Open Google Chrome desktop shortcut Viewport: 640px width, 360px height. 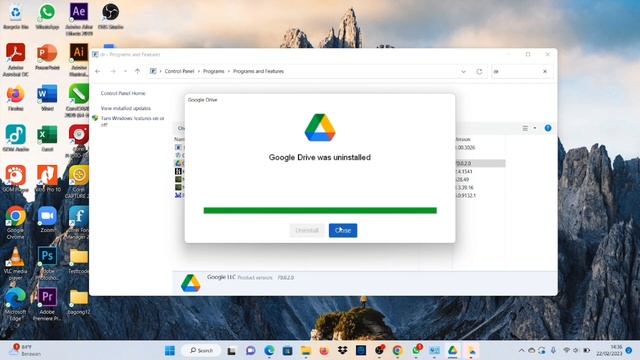[x=16, y=223]
